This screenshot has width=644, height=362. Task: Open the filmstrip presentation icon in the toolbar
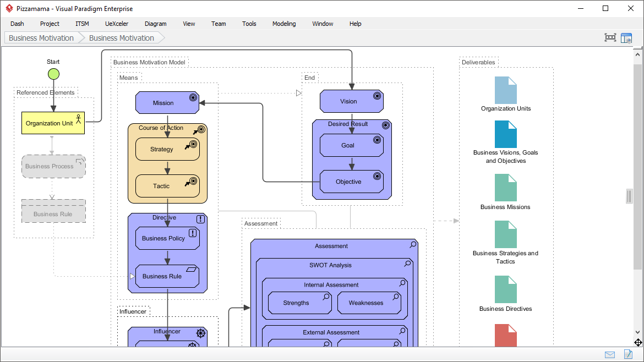click(x=610, y=37)
